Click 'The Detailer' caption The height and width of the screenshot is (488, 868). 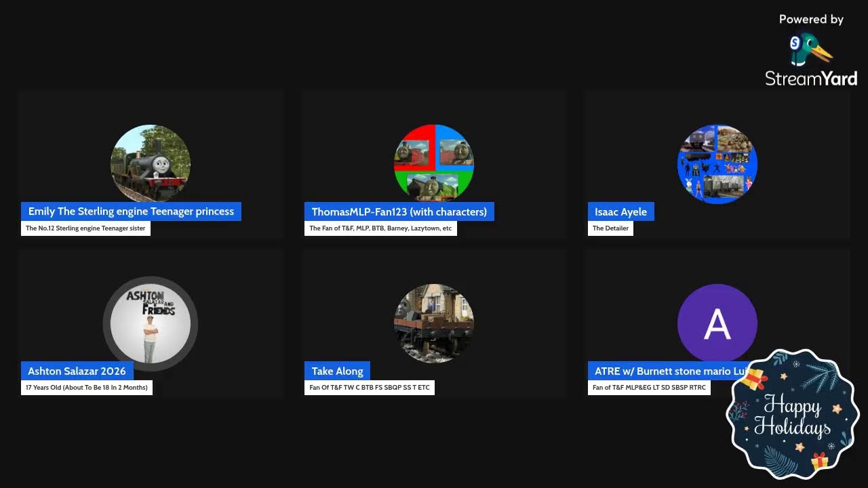point(610,228)
